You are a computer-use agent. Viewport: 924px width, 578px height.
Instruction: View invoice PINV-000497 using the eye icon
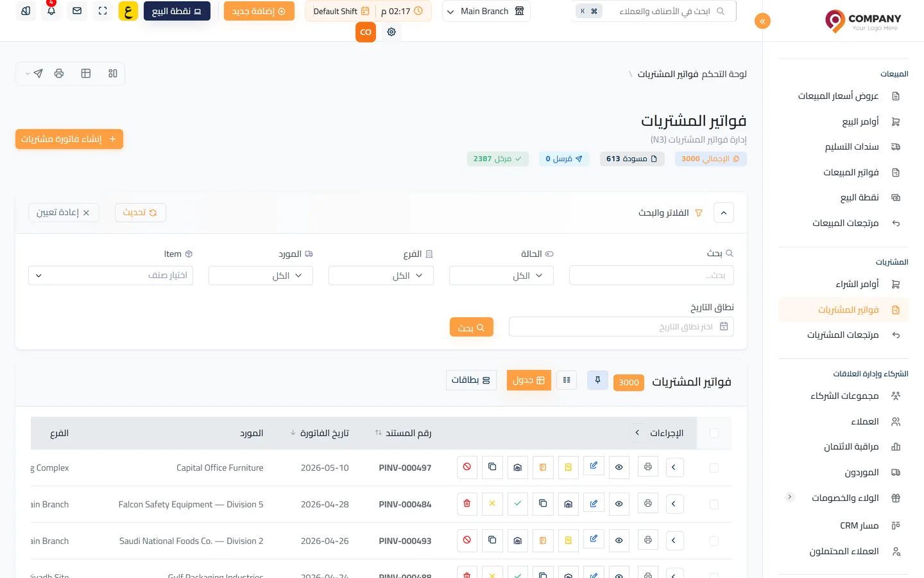[x=619, y=468]
